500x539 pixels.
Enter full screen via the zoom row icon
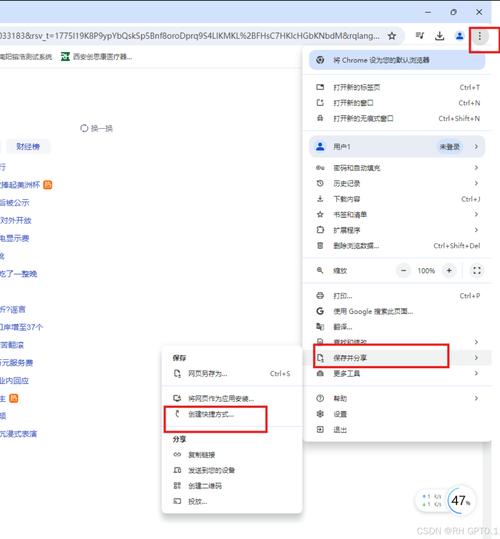(x=477, y=271)
